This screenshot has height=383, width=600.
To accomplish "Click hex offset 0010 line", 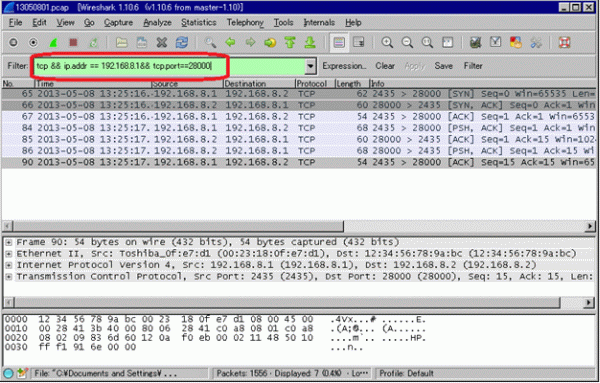I will (214, 329).
